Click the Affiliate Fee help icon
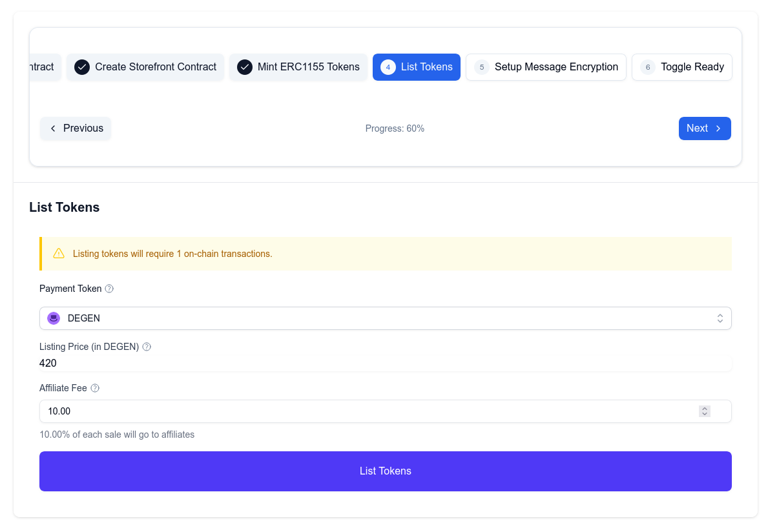This screenshot has height=532, width=768. coord(94,388)
